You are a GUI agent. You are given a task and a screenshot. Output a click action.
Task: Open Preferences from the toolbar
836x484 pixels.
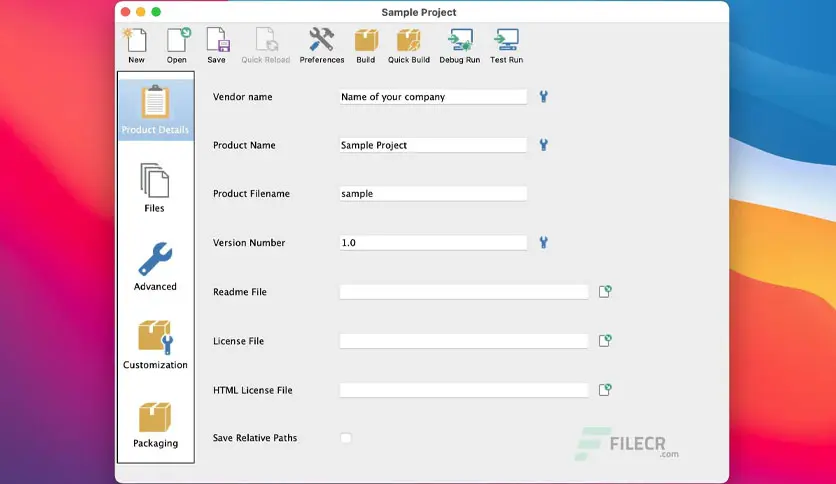[321, 41]
